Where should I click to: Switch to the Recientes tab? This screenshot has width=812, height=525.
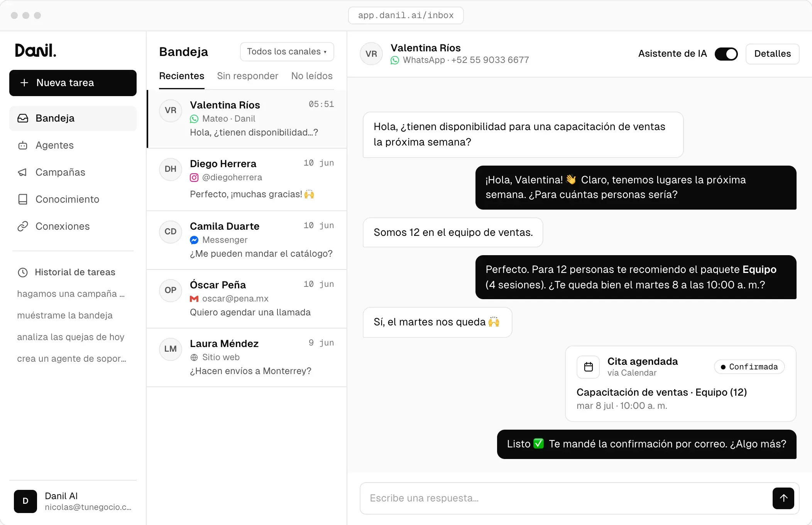click(181, 76)
